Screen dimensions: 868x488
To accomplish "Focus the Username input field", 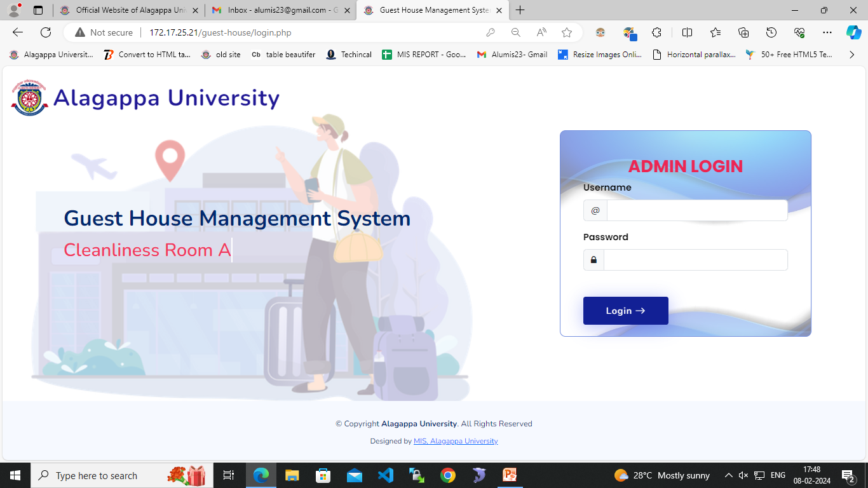I will coord(697,210).
